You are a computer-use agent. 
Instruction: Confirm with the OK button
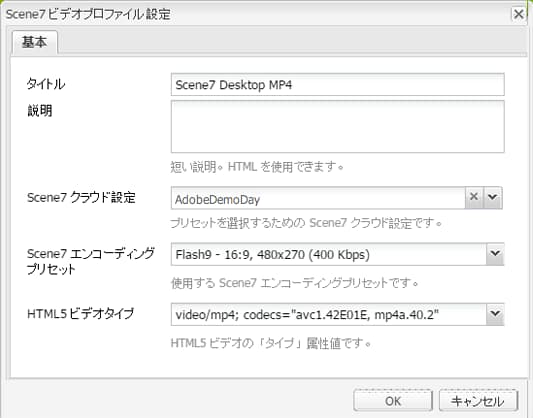[393, 401]
